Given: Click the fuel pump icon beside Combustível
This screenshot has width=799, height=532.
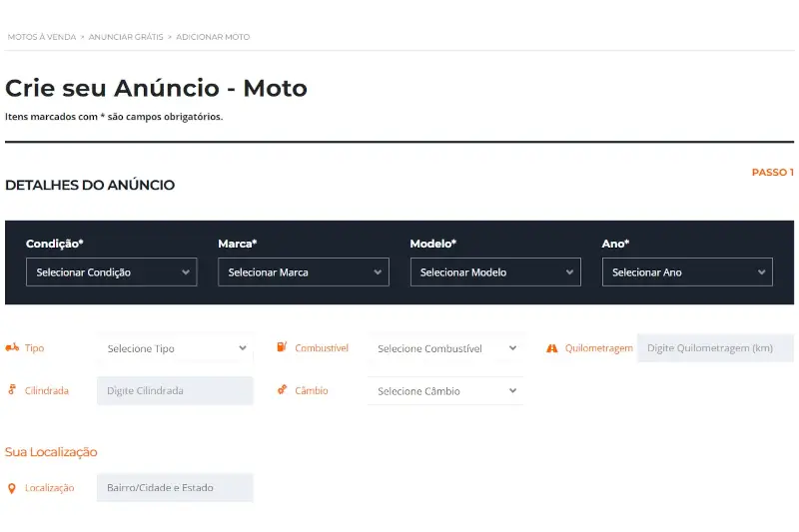Looking at the screenshot, I should point(282,348).
